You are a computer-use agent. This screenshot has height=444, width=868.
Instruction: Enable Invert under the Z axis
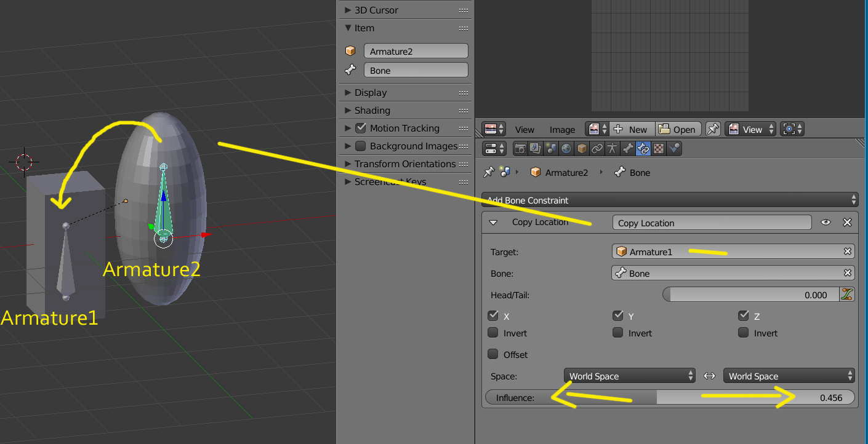click(744, 333)
